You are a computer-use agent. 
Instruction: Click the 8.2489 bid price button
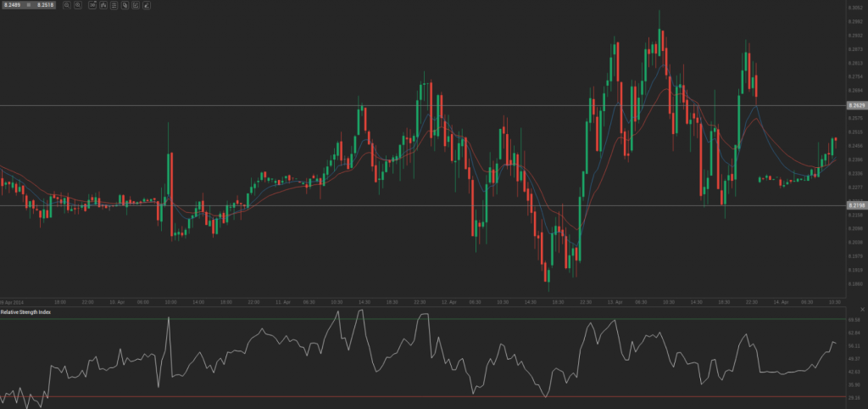tap(14, 5)
